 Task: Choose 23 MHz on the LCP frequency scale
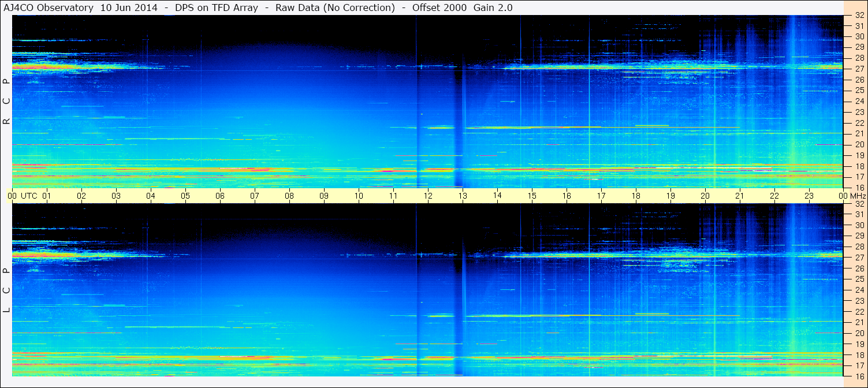point(859,301)
